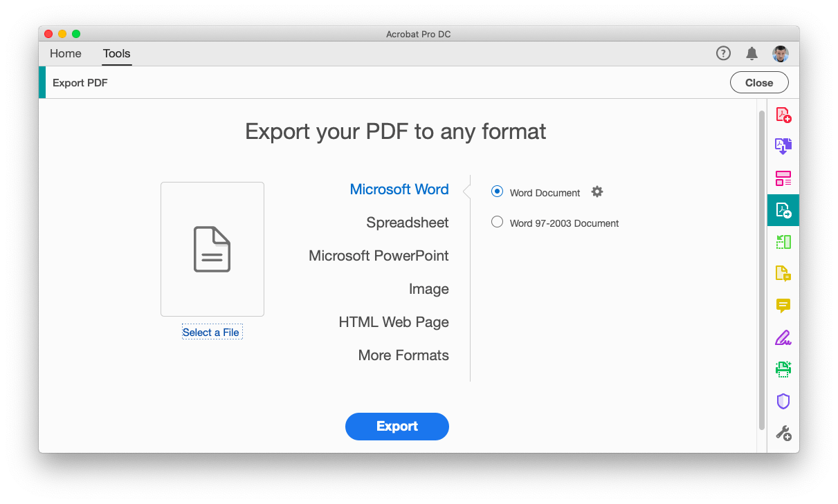Select the Image export category

click(428, 288)
